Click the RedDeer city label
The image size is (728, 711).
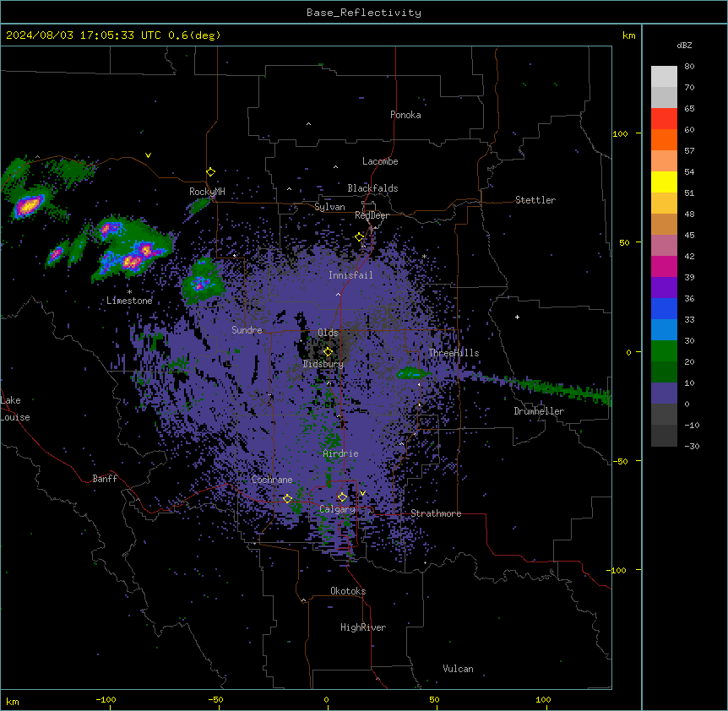click(x=372, y=215)
